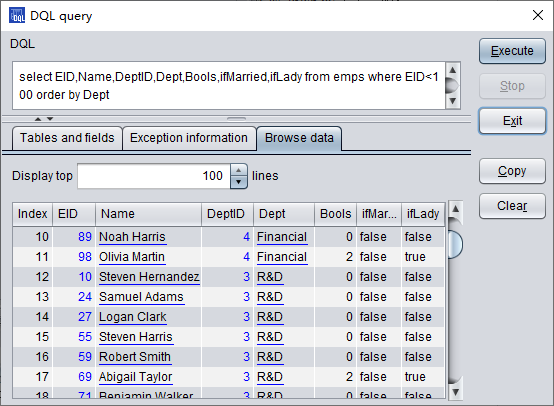This screenshot has width=554, height=406.
Task: Click the query box scroll up arrow
Action: [x=453, y=70]
